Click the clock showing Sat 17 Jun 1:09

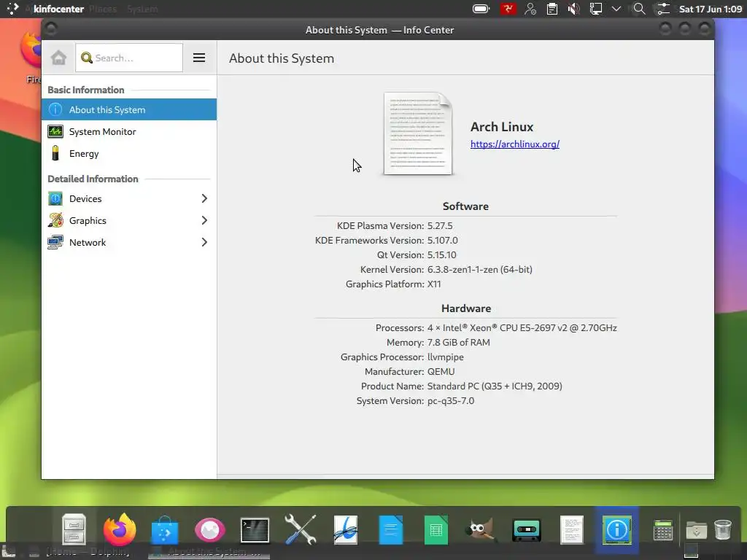[711, 9]
